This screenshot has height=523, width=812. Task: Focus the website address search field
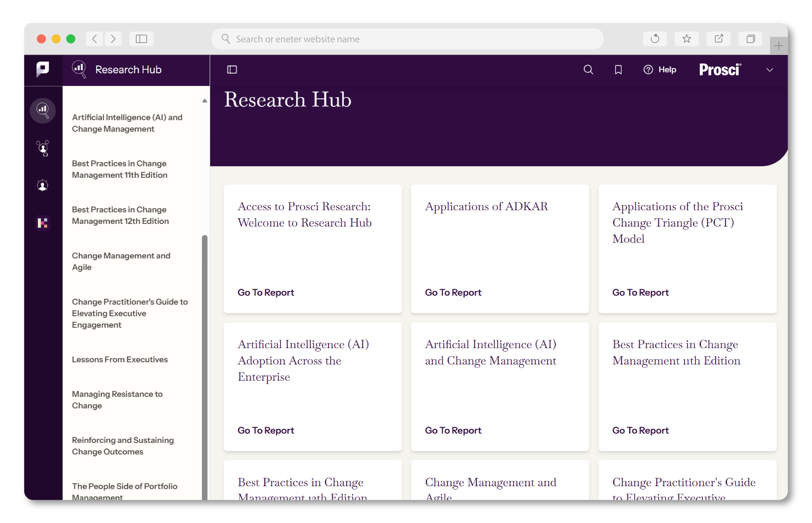click(x=407, y=39)
